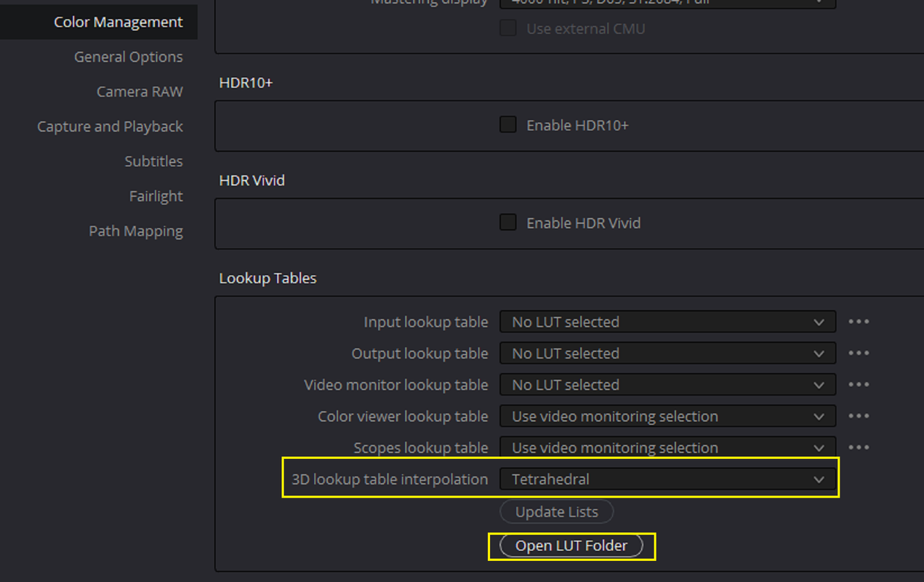Open the Subtitles settings section

coord(153,162)
